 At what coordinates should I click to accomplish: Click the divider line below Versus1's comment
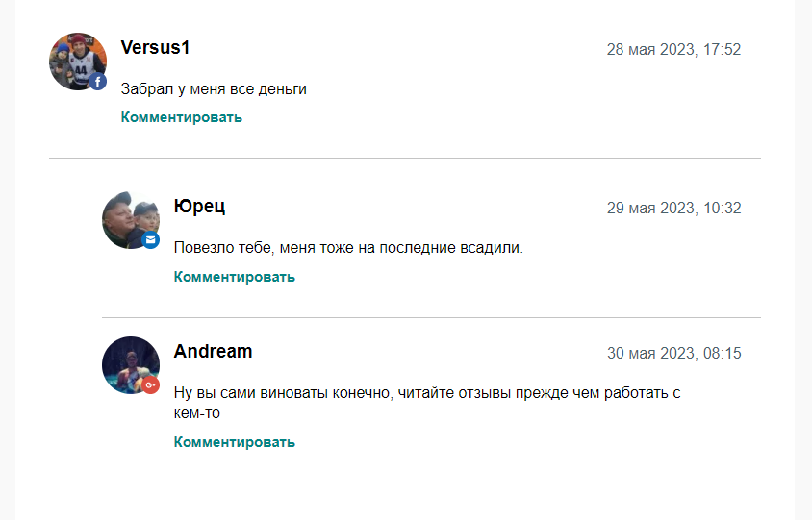[405, 159]
